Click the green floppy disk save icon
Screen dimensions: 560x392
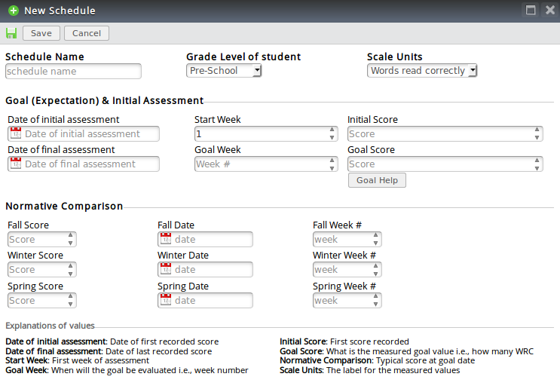tap(11, 33)
